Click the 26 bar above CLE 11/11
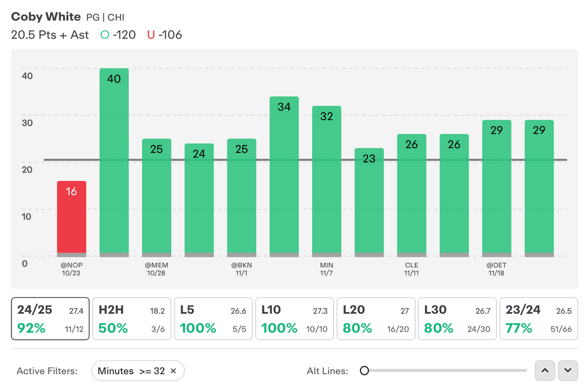Image resolution: width=588 pixels, height=388 pixels. pyautogui.click(x=412, y=195)
